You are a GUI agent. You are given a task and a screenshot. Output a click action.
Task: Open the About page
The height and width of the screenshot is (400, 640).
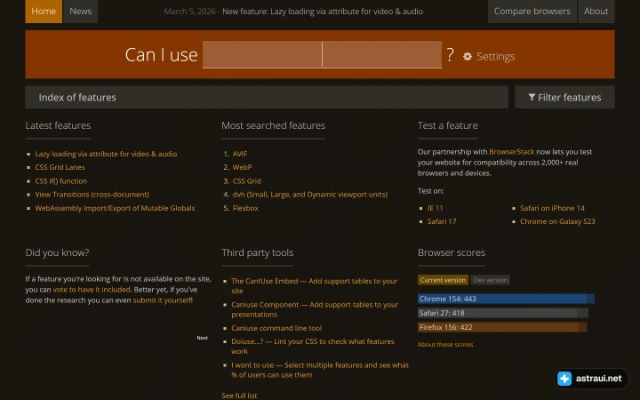click(596, 11)
